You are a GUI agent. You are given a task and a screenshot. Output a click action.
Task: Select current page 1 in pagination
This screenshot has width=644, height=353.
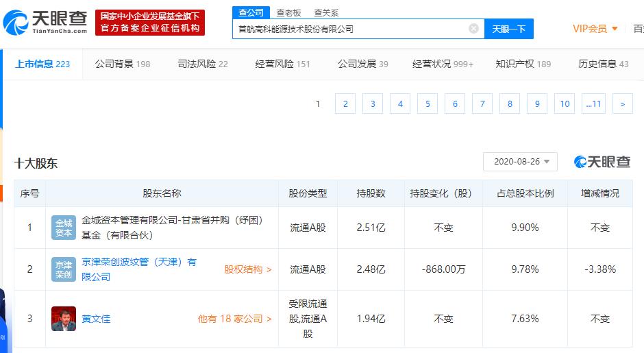pos(318,104)
